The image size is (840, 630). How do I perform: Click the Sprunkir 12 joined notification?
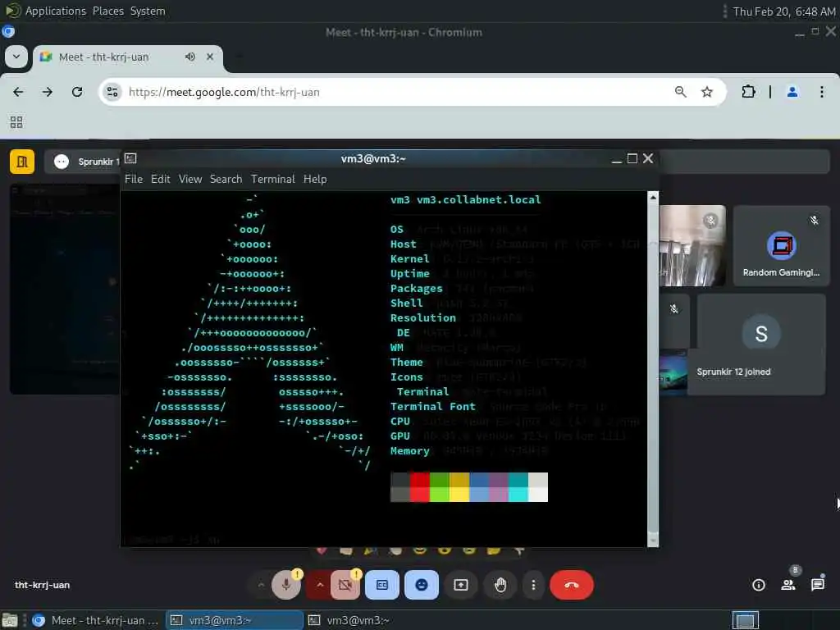click(733, 372)
